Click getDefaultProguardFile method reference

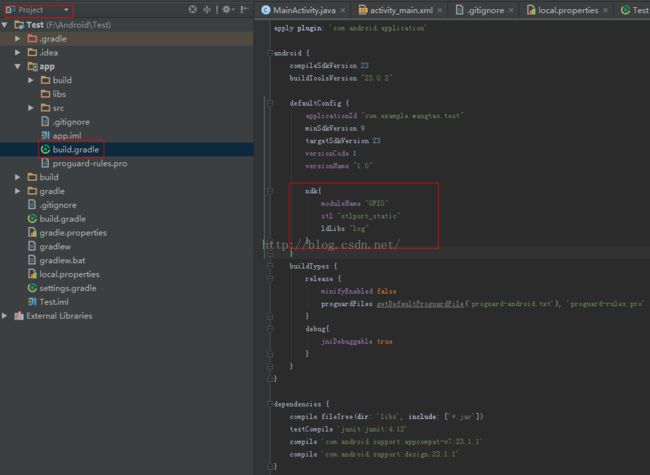pyautogui.click(x=420, y=304)
